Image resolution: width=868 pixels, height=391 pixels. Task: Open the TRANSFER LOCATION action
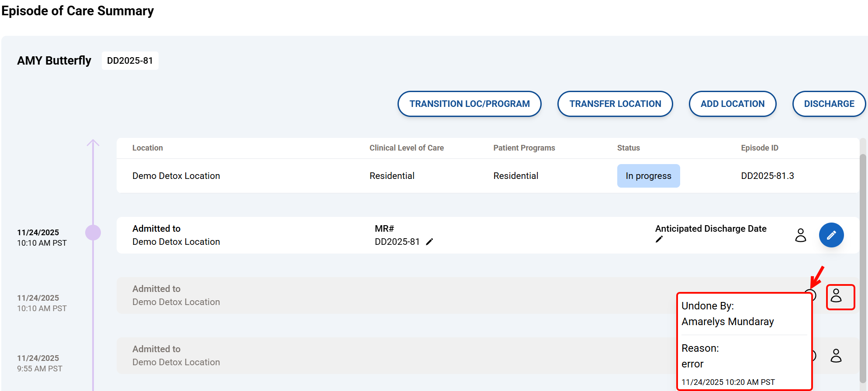(615, 104)
